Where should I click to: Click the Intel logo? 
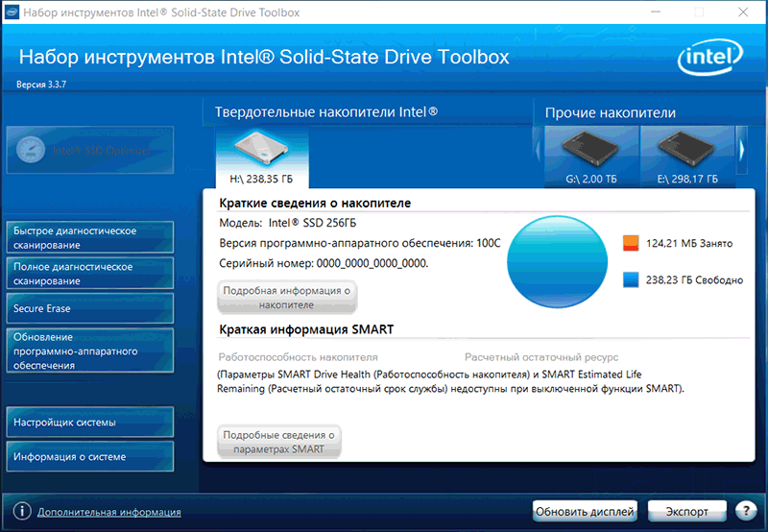[x=710, y=58]
